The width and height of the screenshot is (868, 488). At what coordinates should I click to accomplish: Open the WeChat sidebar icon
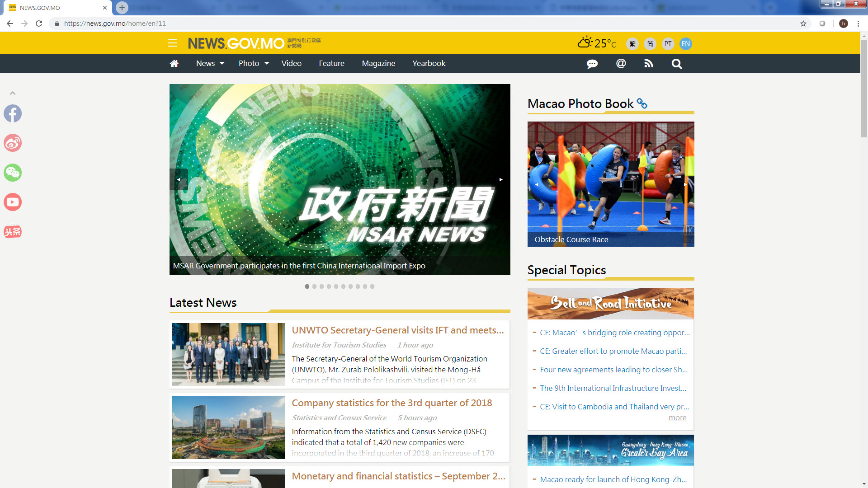pos(13,173)
